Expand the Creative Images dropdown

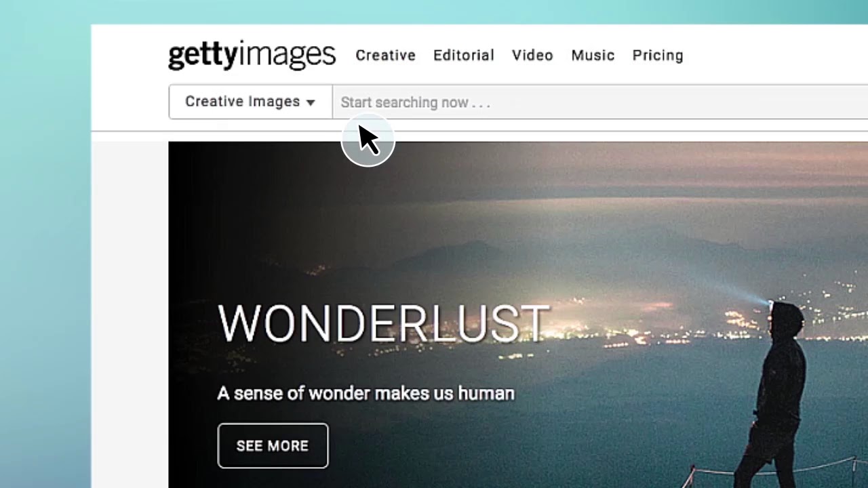click(250, 102)
